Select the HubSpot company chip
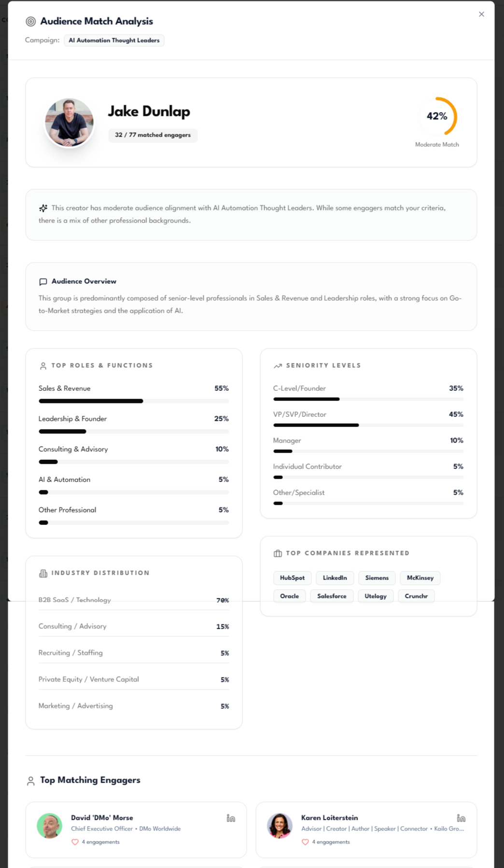Viewport: 504px width, 868px height. 292,578
